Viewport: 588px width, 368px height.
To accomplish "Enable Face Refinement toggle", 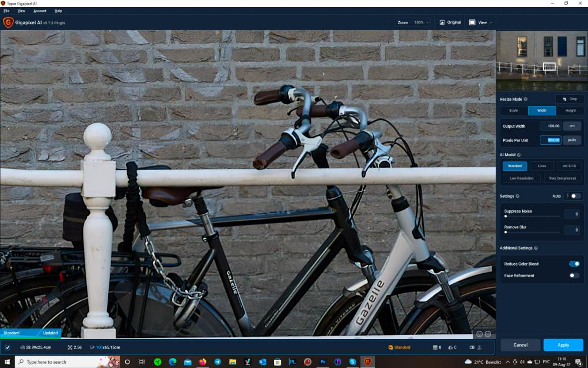I will tap(574, 276).
